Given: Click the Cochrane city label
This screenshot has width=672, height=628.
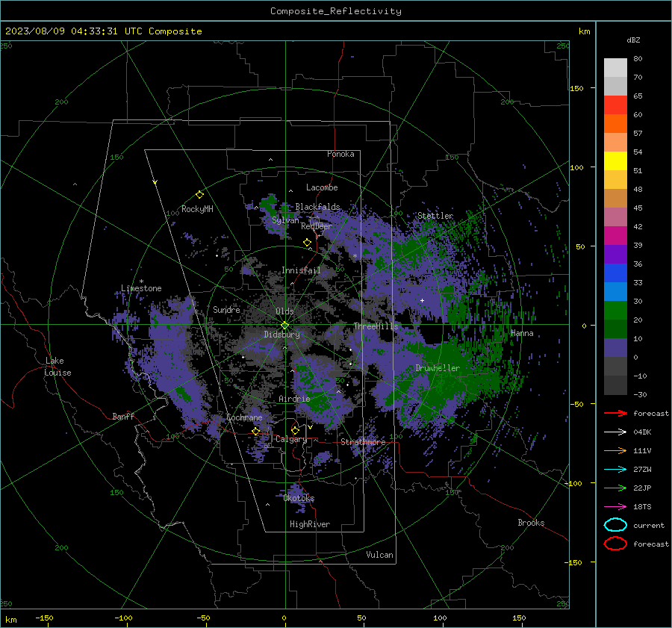Looking at the screenshot, I should pyautogui.click(x=244, y=417).
